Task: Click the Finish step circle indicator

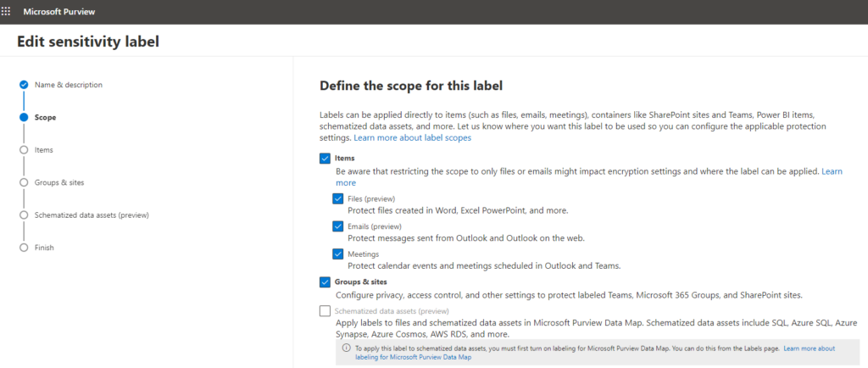Action: tap(23, 248)
